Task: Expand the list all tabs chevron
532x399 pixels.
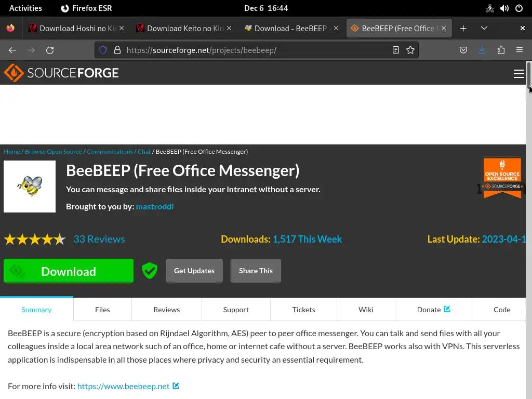Action: point(484,28)
